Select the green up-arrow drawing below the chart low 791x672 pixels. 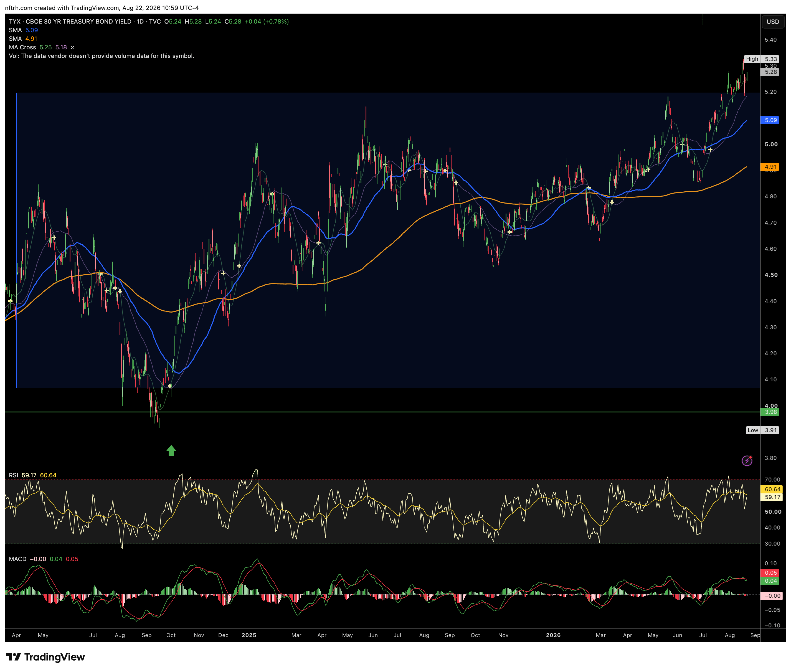171,451
